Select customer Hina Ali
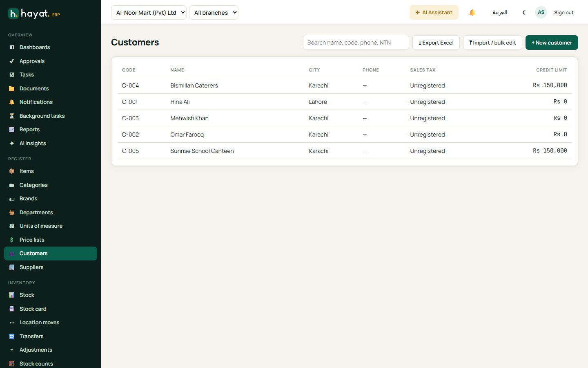Screen dimensions: 588x368 pyautogui.click(x=345, y=102)
